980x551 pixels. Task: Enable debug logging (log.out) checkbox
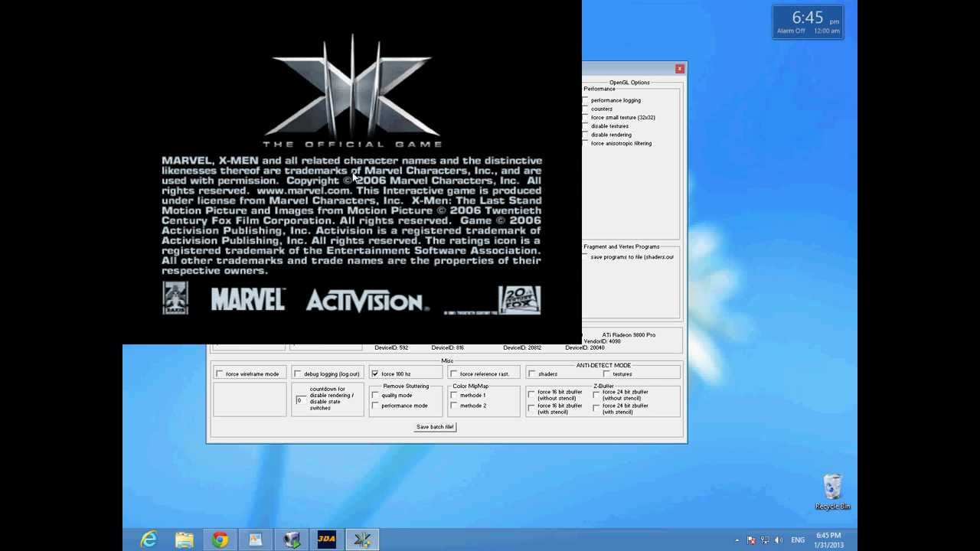click(x=298, y=374)
